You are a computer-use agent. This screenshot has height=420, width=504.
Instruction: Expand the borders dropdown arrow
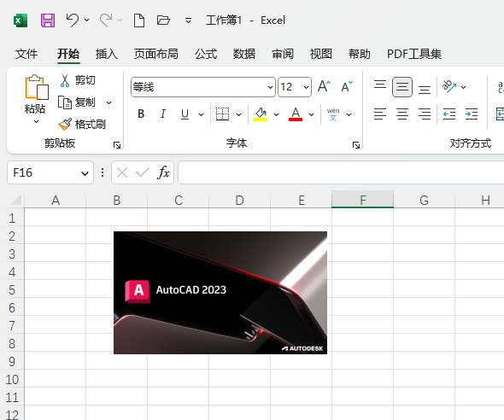click(x=239, y=114)
